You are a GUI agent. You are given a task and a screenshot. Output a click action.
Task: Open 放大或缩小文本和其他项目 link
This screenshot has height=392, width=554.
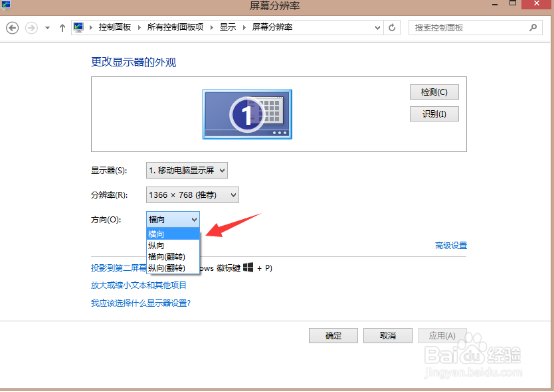point(138,285)
